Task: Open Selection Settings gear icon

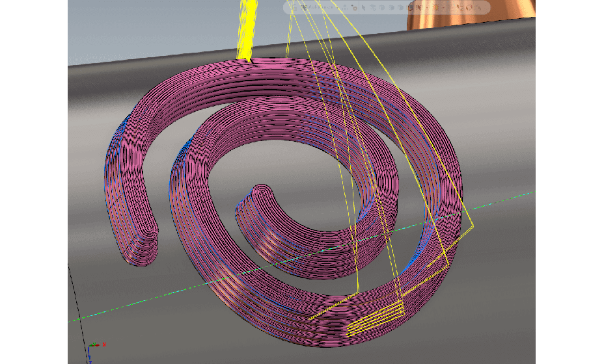Action: click(354, 8)
